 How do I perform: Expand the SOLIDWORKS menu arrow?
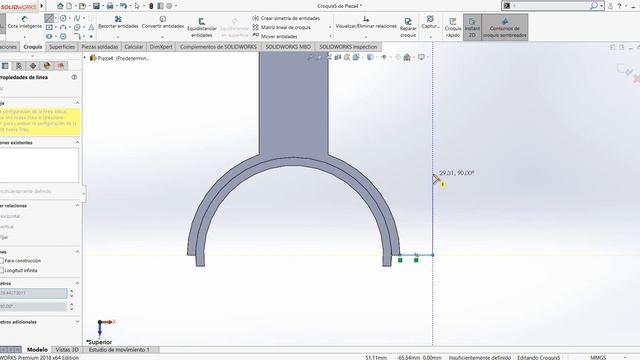[42, 6]
